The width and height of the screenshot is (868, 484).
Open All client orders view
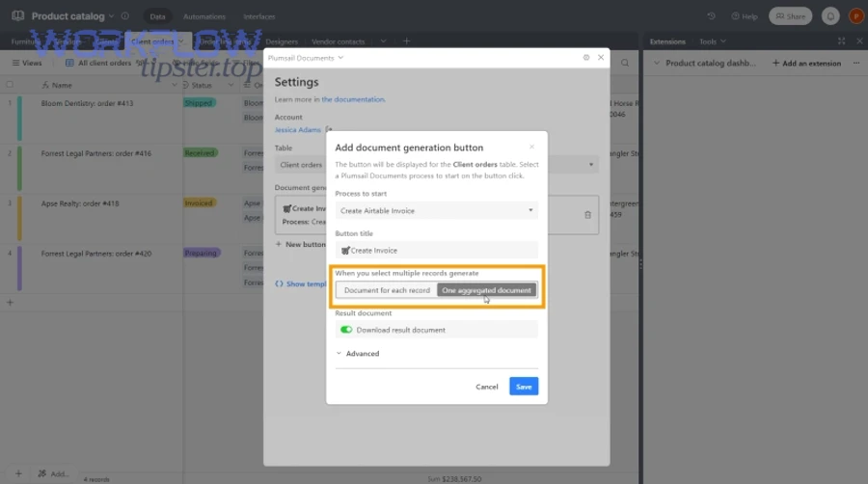(99, 63)
